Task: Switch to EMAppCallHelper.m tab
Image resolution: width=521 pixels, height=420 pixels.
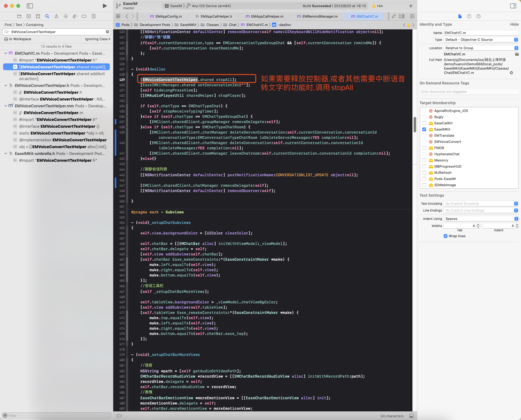Action: (264, 16)
